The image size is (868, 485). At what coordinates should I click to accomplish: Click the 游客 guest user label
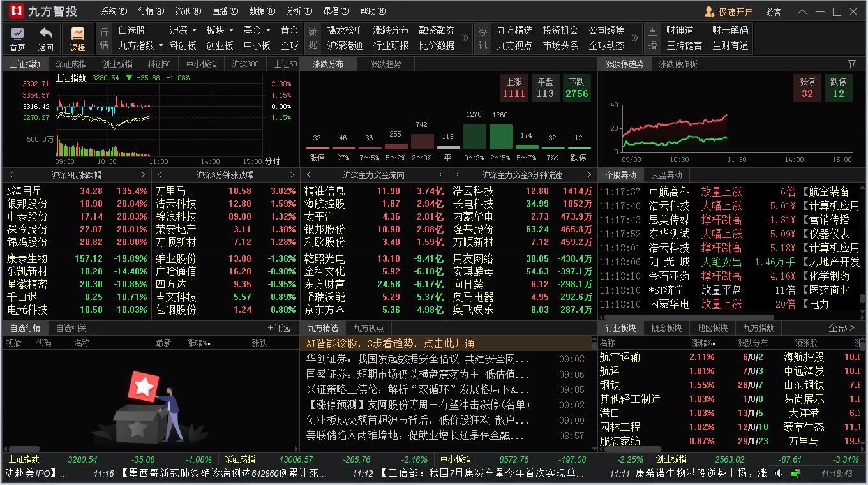point(774,11)
